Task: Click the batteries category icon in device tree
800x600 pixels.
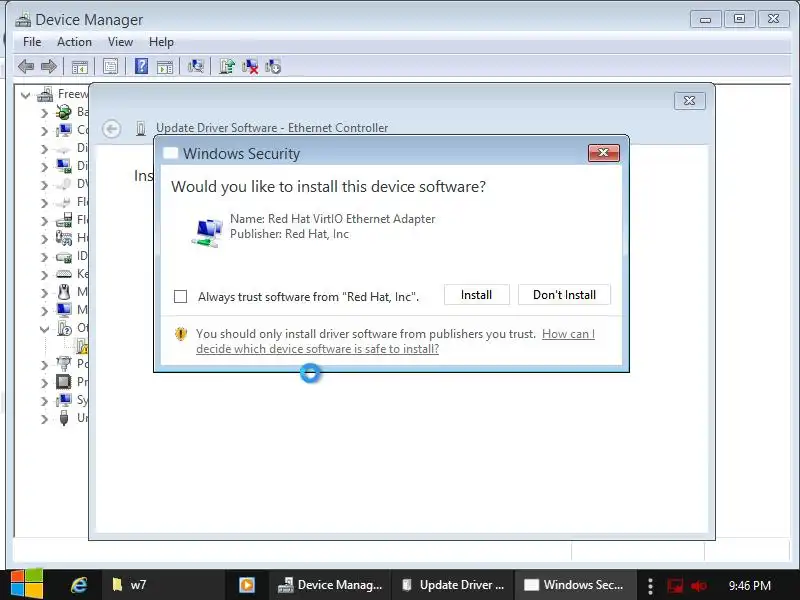Action: 64,112
